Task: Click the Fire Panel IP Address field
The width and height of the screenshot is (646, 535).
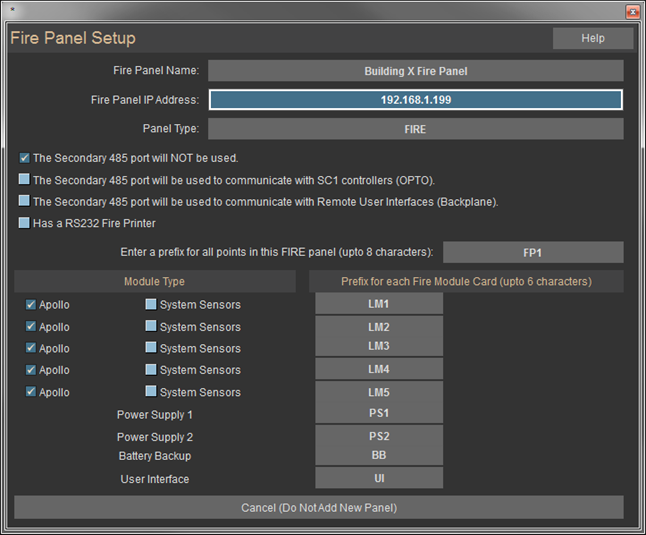Action: click(415, 100)
